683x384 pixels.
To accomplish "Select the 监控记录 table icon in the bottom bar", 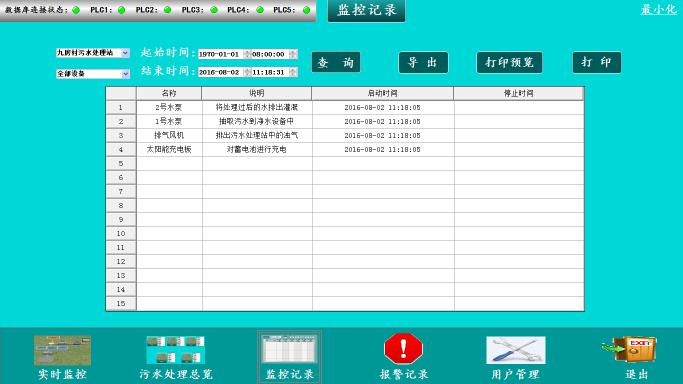I will [289, 349].
